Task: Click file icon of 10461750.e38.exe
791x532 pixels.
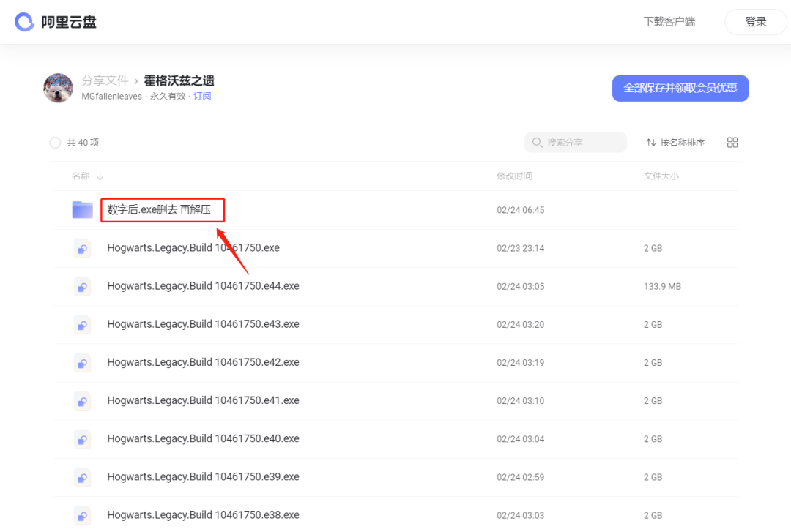Action: tap(82, 515)
